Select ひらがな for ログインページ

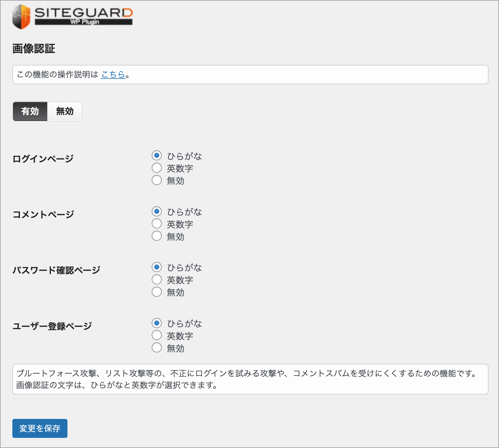coord(157,155)
